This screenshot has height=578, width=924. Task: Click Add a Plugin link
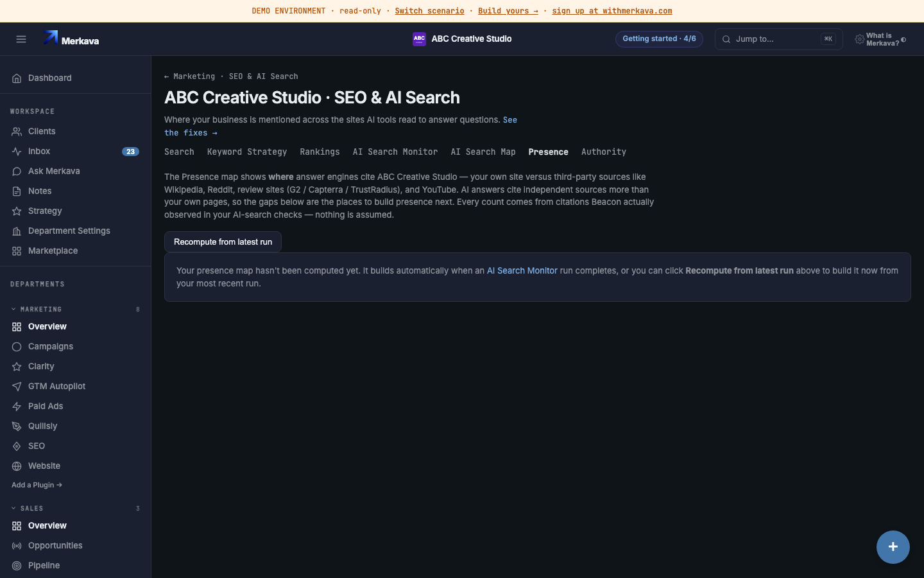pos(37,486)
